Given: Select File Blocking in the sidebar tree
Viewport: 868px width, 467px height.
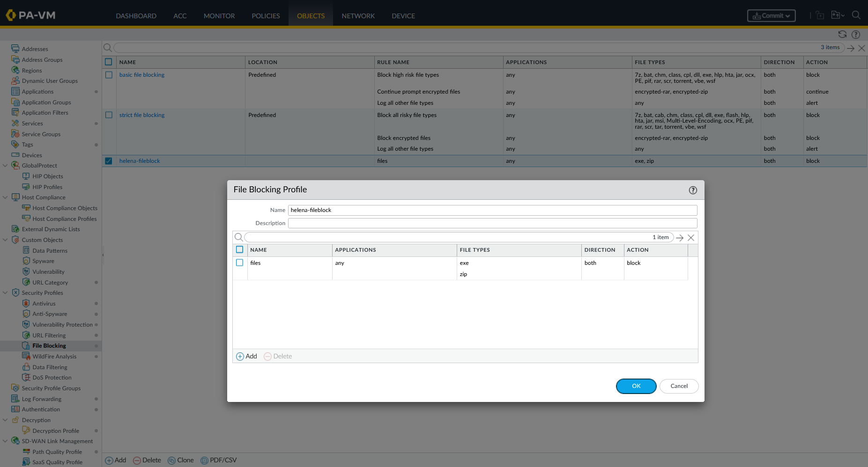Looking at the screenshot, I should tap(49, 346).
